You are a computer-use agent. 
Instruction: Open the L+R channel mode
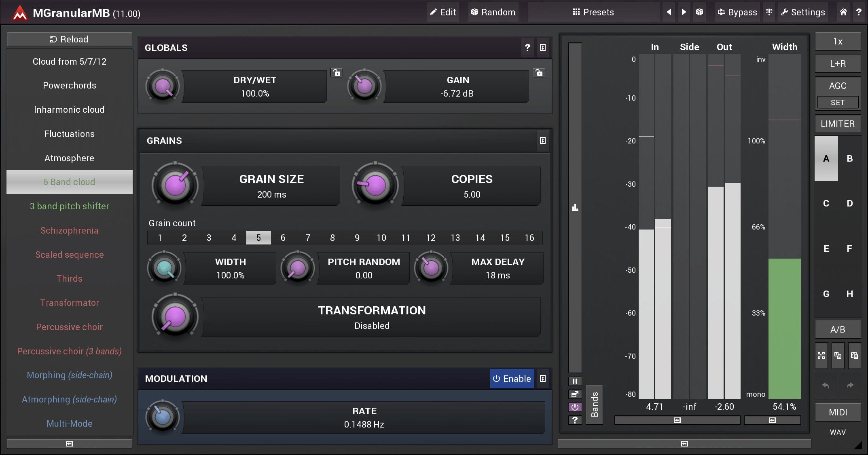[838, 63]
